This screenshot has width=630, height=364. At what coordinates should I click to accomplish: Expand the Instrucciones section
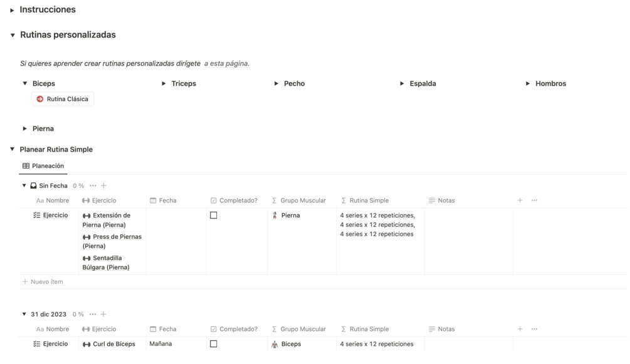point(12,10)
